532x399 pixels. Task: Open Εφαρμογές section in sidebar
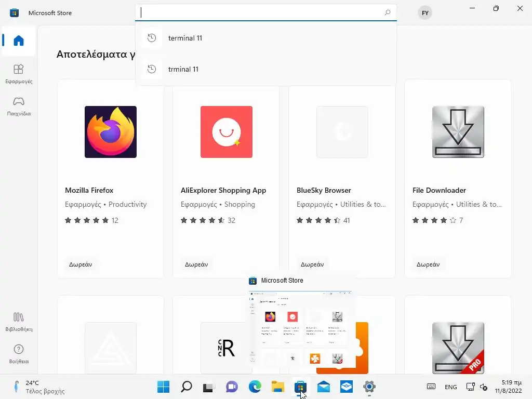coord(19,74)
